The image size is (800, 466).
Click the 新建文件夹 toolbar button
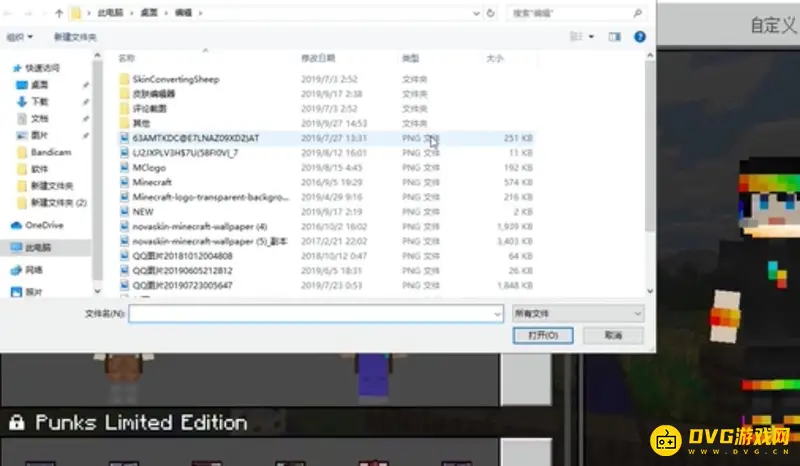(75, 37)
